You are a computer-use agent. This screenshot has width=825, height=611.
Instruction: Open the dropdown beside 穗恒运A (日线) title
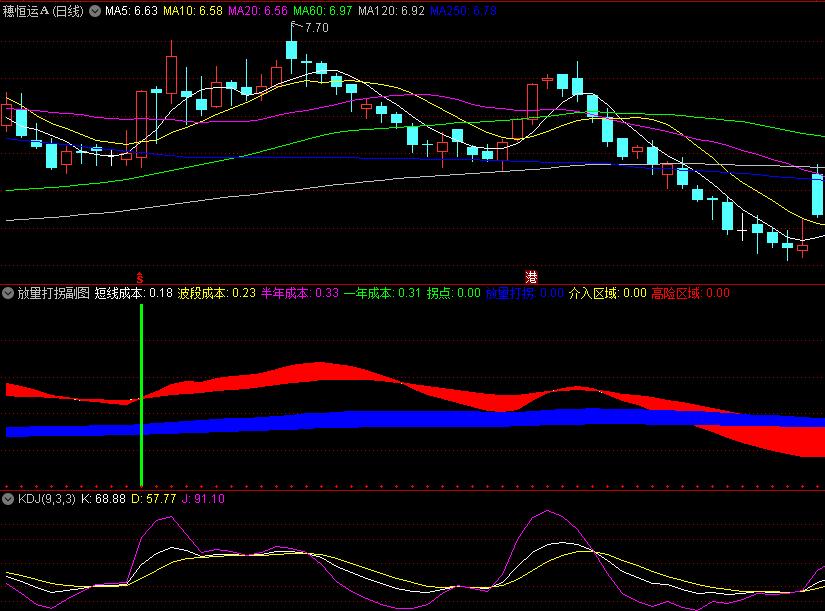coord(95,11)
